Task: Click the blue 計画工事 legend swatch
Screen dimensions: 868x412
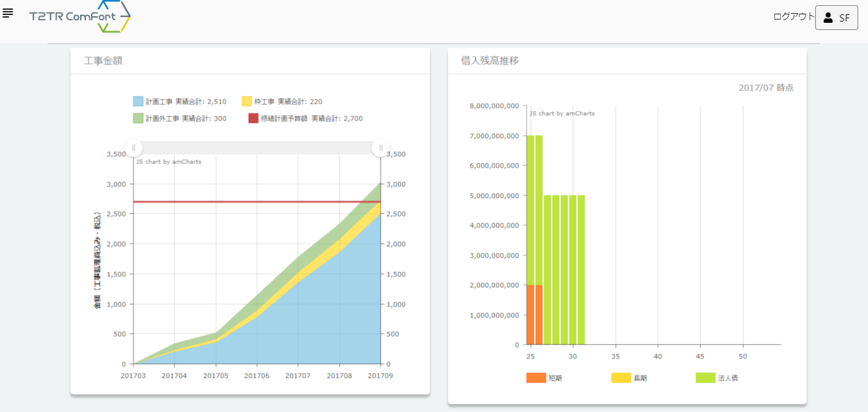Action: pos(138,101)
